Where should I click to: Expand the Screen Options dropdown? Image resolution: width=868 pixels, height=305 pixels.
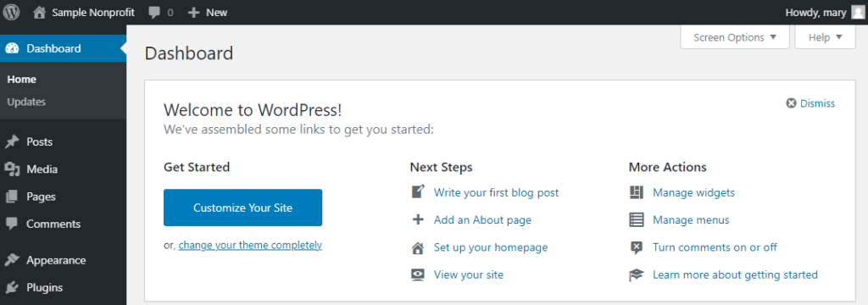[735, 37]
